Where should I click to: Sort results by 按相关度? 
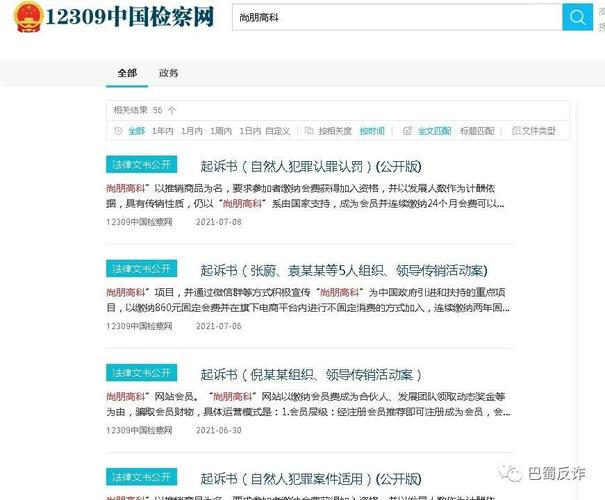point(335,131)
